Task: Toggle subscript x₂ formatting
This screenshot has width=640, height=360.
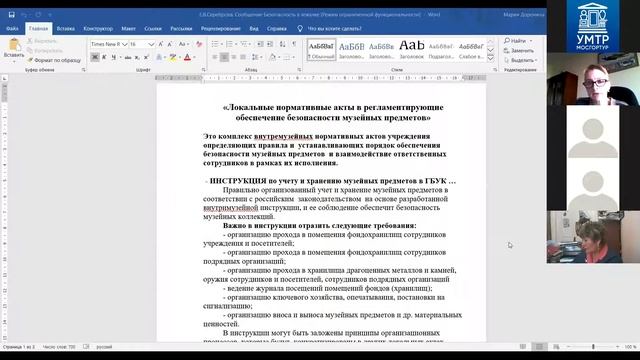Action: [x=137, y=58]
